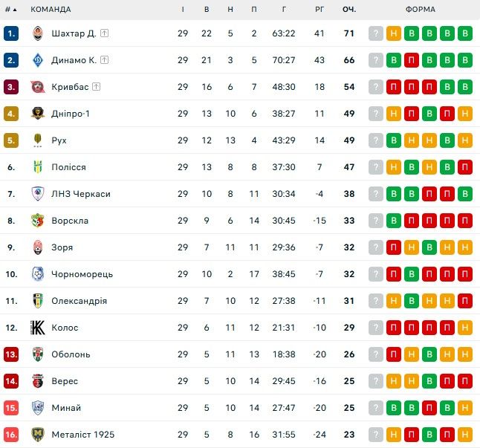The height and width of the screenshot is (448, 480).
Task: Click the Shakhtar D. club logo
Action: click(x=38, y=33)
